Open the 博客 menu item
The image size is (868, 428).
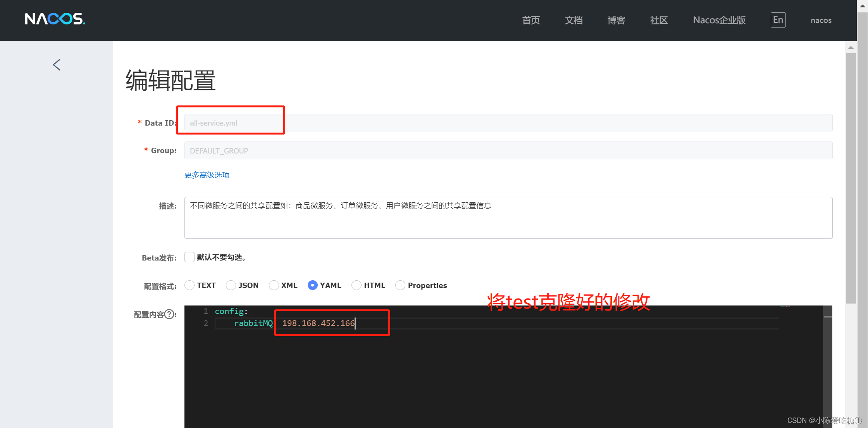click(x=616, y=20)
